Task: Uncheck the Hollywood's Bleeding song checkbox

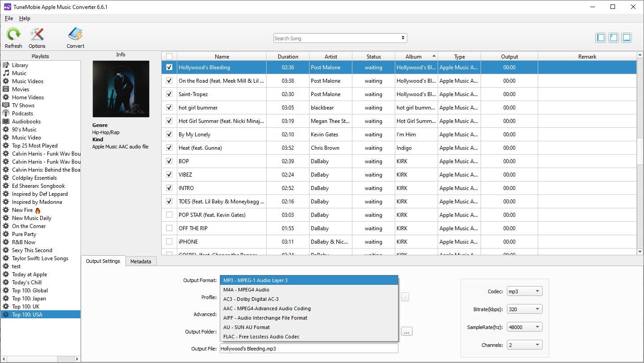Action: pyautogui.click(x=169, y=68)
